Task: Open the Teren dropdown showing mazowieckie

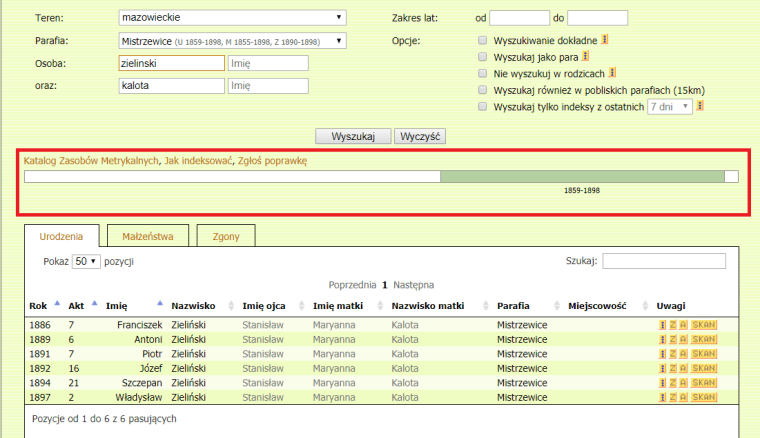Action: [232, 17]
